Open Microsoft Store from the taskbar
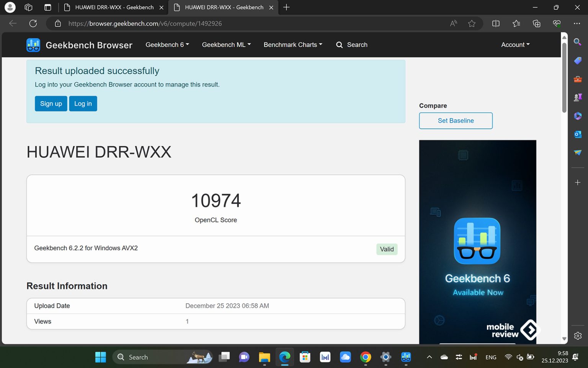The image size is (588, 368). pos(305,357)
